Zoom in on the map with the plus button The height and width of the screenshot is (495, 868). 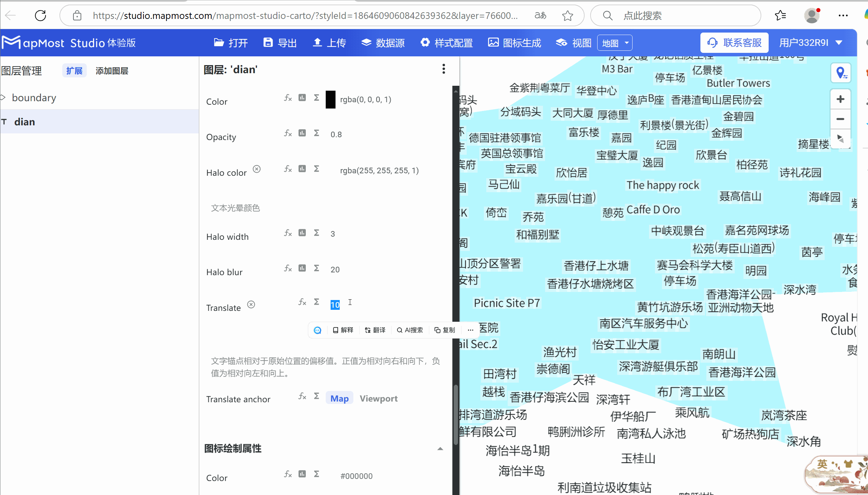(840, 99)
